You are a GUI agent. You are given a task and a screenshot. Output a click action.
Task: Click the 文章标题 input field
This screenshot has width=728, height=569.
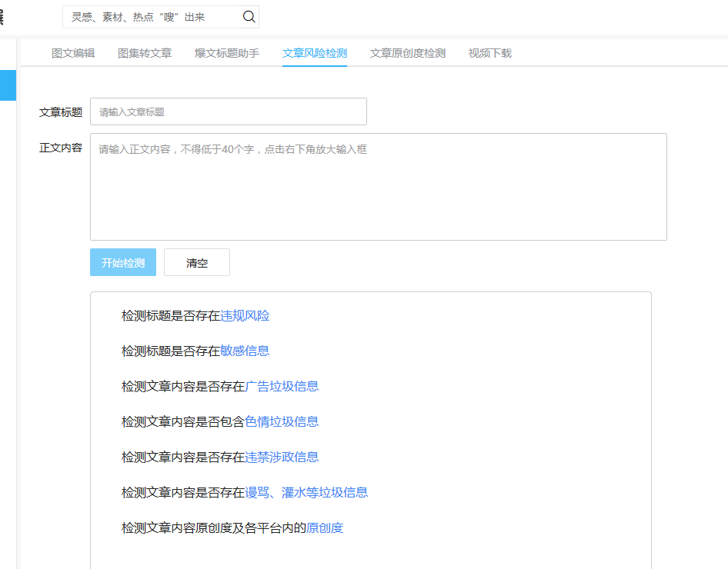pyautogui.click(x=228, y=111)
